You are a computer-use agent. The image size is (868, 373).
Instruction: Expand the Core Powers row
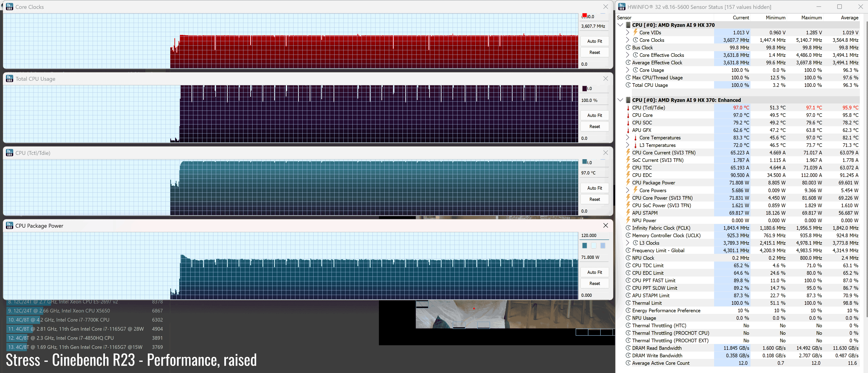(x=627, y=190)
